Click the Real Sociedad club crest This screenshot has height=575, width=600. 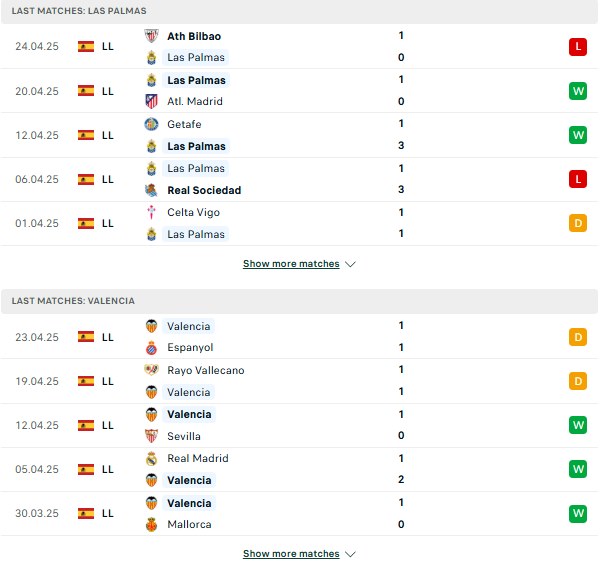point(152,190)
